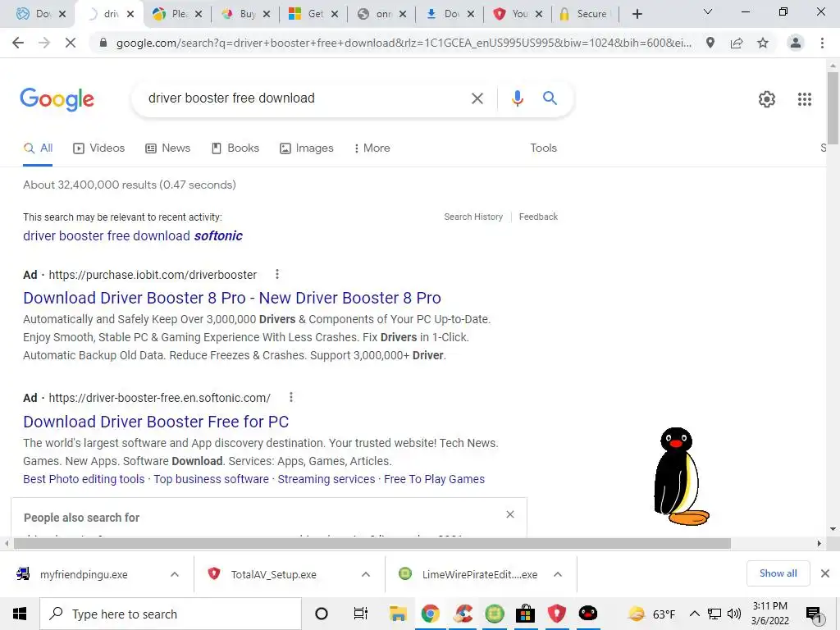Image resolution: width=840 pixels, height=630 pixels.
Task: Open the More search filters menu
Action: [372, 148]
